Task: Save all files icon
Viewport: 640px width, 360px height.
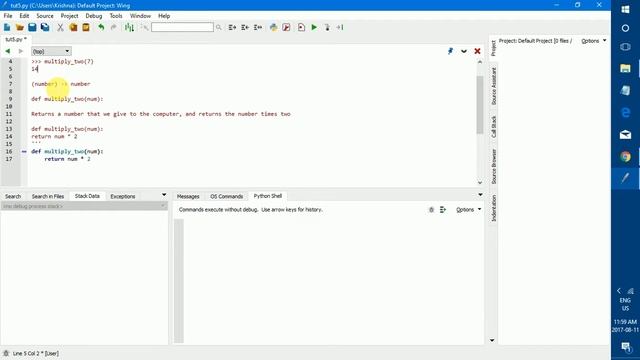Action: coord(45,27)
